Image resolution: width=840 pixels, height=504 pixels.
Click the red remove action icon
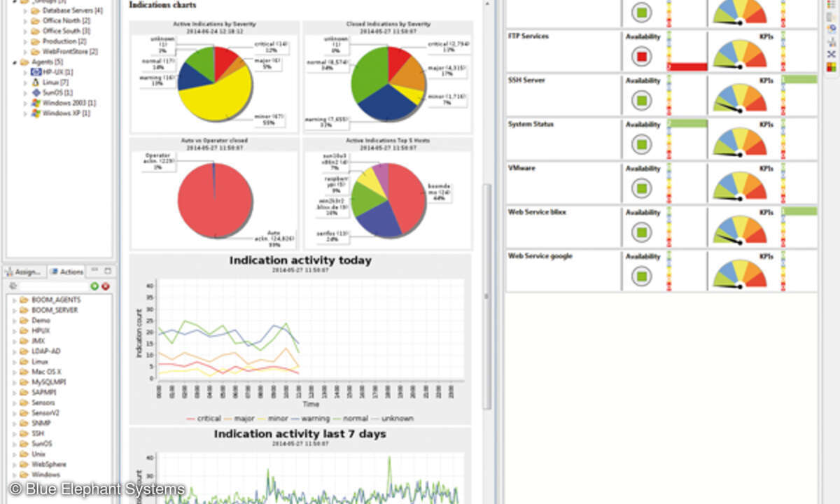pyautogui.click(x=106, y=286)
